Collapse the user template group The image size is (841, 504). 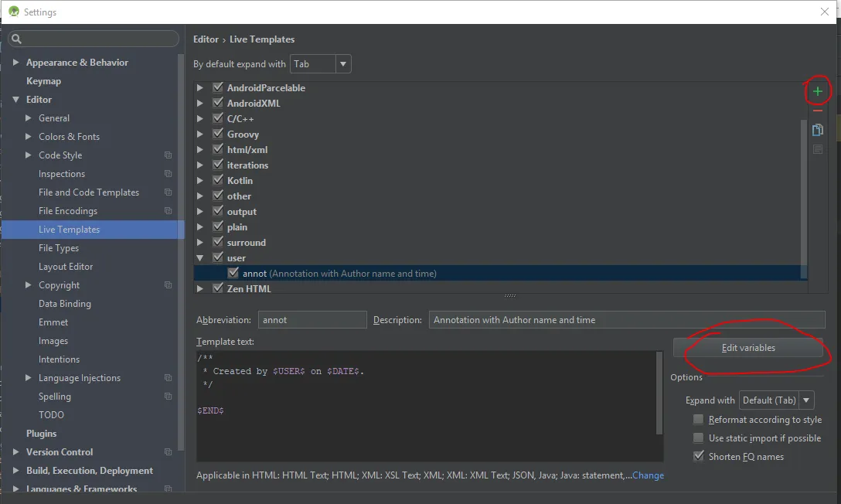(199, 258)
